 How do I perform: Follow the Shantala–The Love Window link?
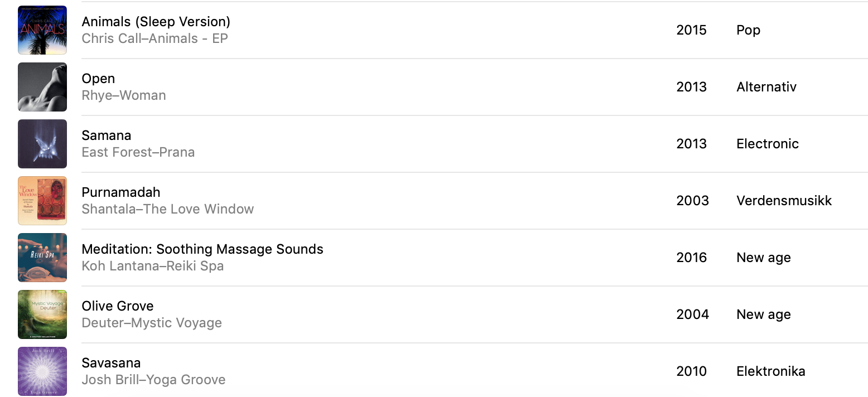click(x=168, y=209)
